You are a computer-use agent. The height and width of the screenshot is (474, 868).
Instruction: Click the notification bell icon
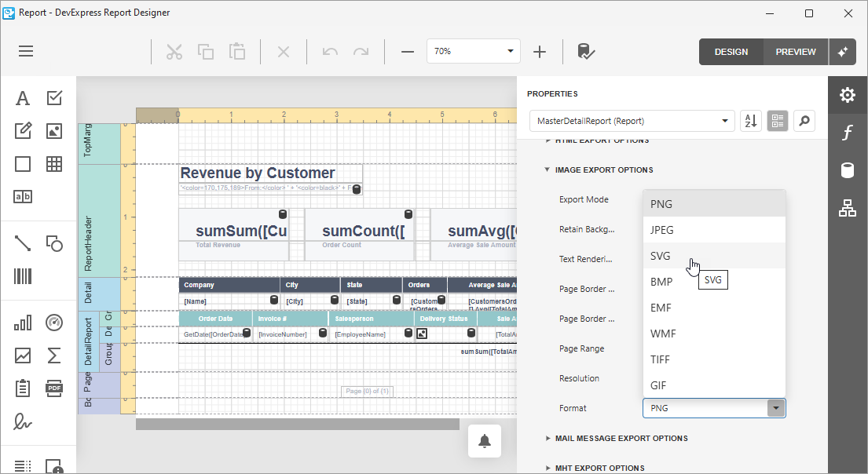[x=485, y=442]
